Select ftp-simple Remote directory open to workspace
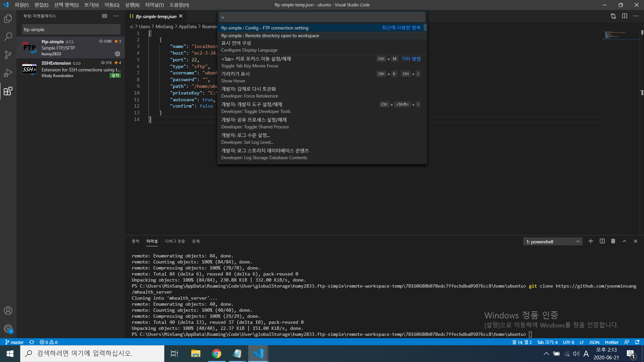 coord(270,36)
